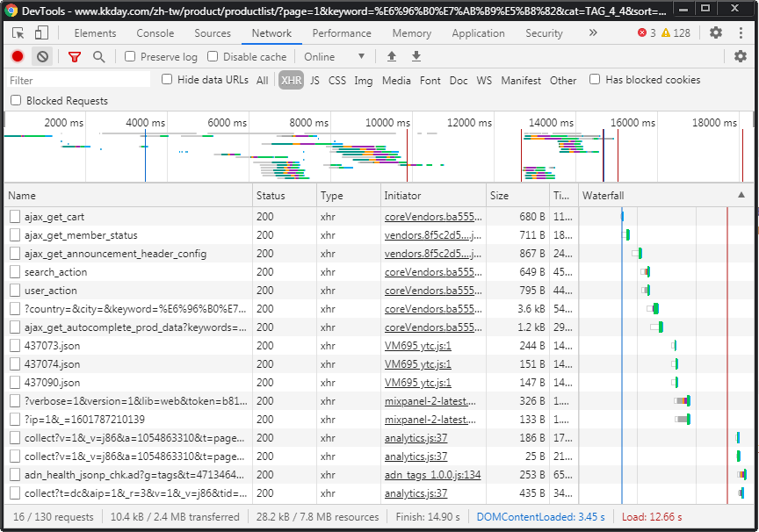This screenshot has height=532, width=759.
Task: Sort by the Status column header
Action: pos(285,196)
